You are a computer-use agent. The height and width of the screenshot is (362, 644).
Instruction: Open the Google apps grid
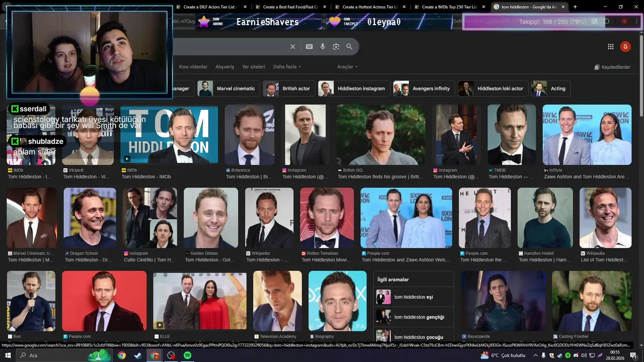pyautogui.click(x=611, y=47)
